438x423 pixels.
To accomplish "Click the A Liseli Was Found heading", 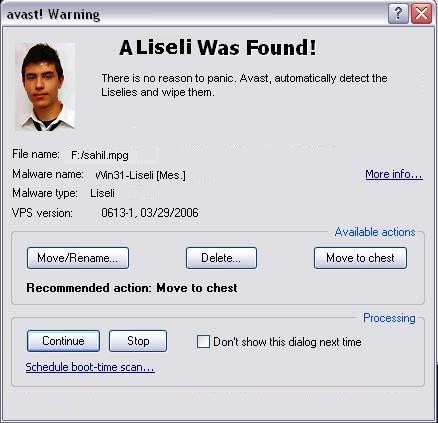I will pos(217,48).
